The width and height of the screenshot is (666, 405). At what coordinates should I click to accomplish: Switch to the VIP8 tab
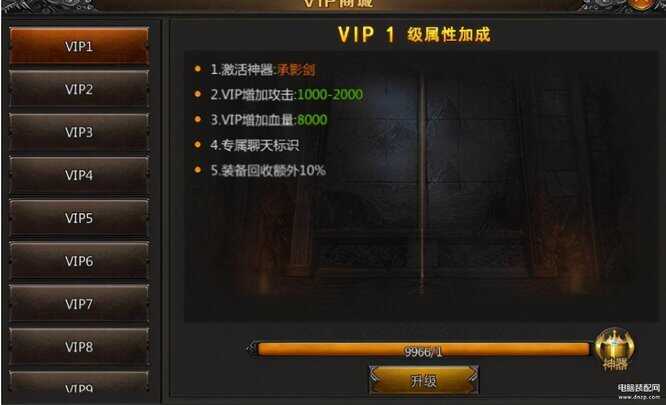pyautogui.click(x=79, y=346)
